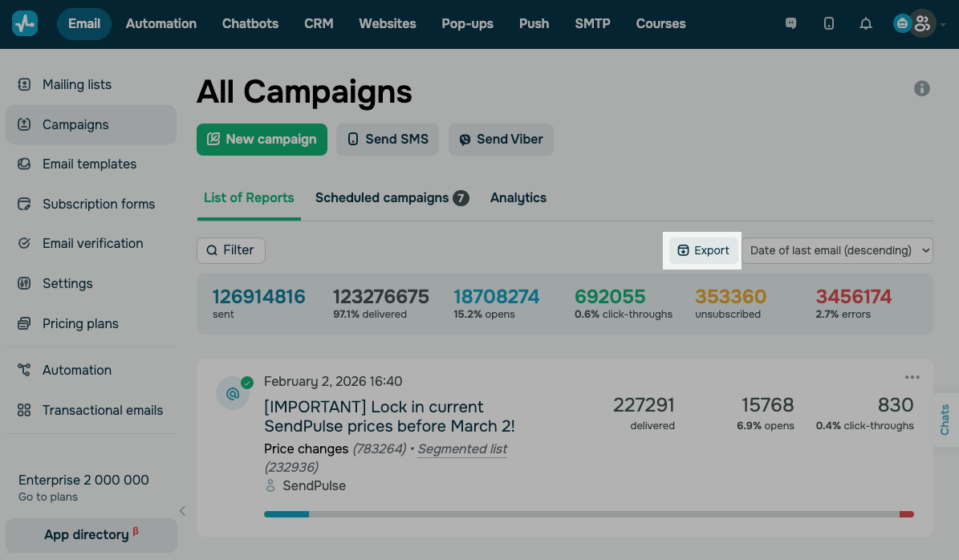Click the Export button
959x560 pixels.
704,250
